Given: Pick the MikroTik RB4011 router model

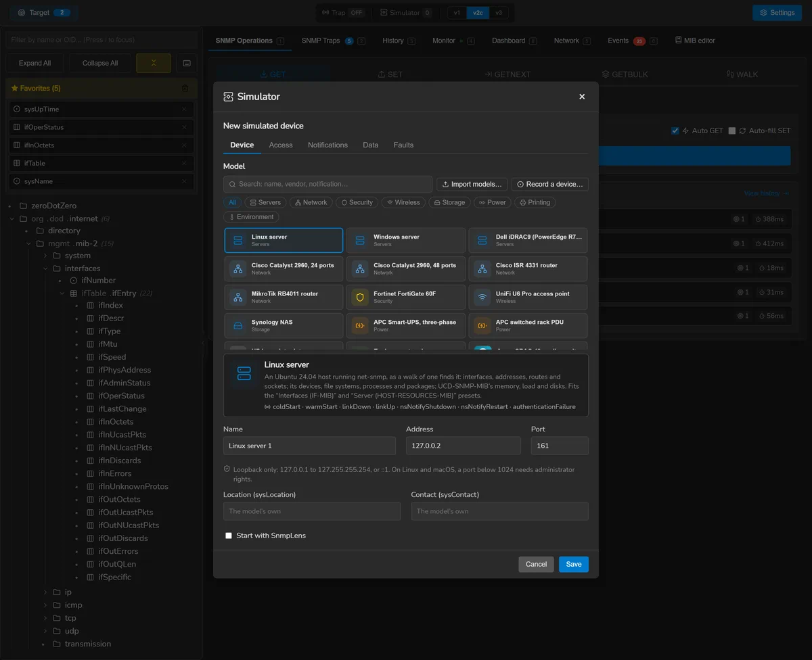Looking at the screenshot, I should (284, 297).
